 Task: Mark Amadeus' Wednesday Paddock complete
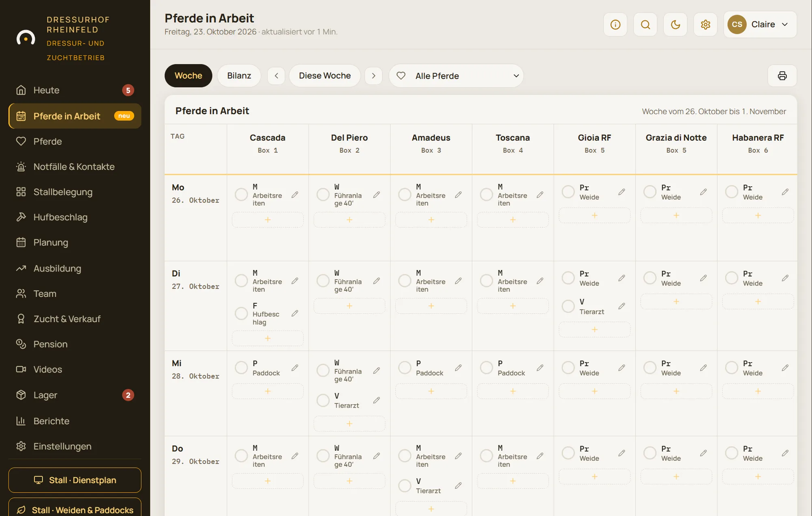click(x=404, y=367)
